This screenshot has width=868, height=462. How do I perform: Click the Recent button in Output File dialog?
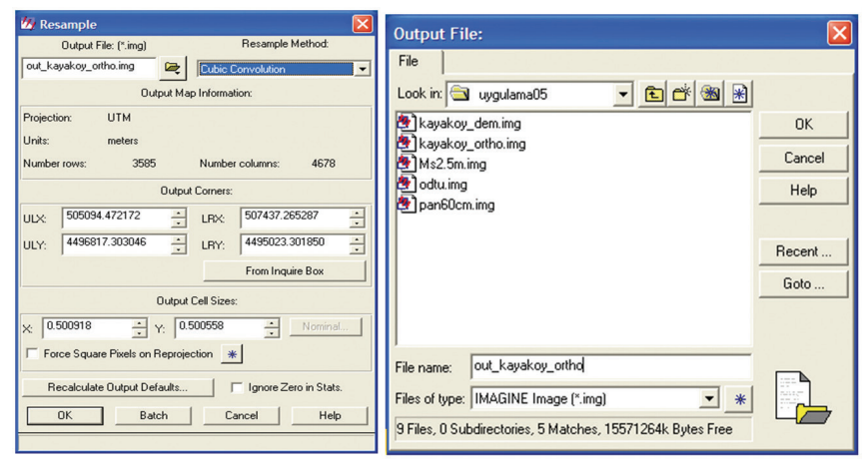pos(803,251)
